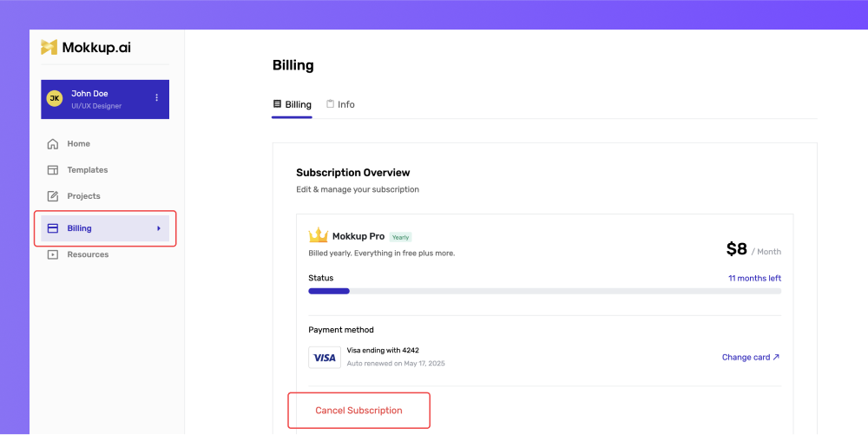Open the Home sidebar item
Image resolution: width=868 pixels, height=435 pixels.
(x=105, y=144)
